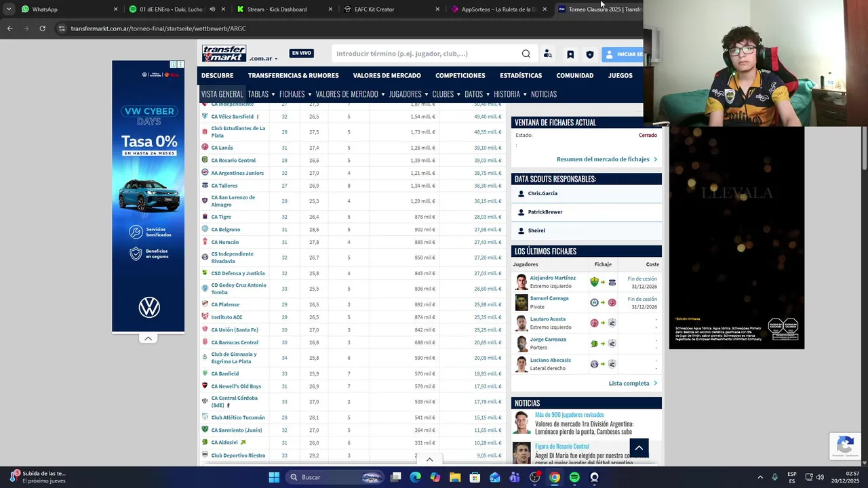Open CA Vélez Sarsfield club link
868x488 pixels.
[x=232, y=117]
